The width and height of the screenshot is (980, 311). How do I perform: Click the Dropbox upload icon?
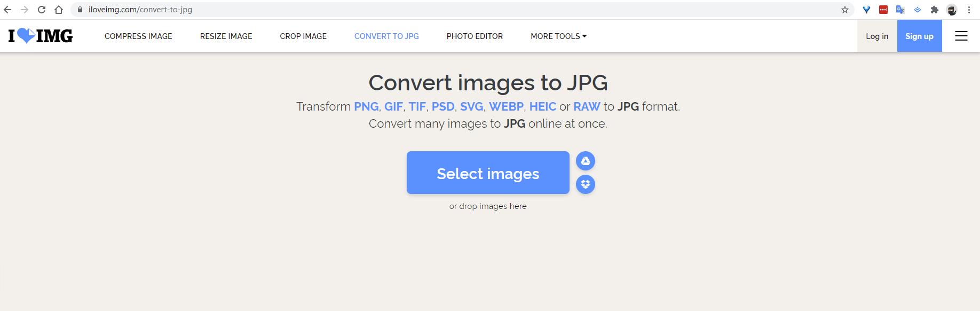tap(586, 184)
